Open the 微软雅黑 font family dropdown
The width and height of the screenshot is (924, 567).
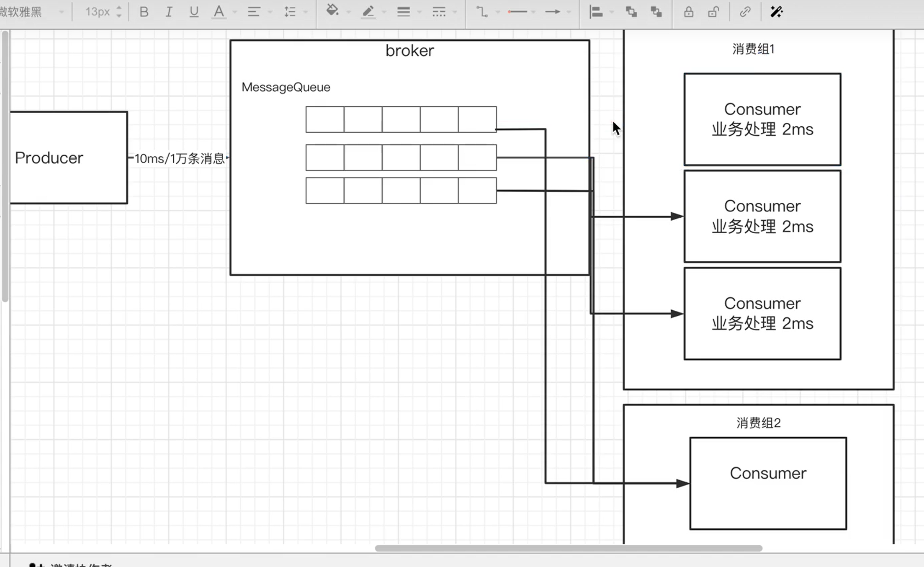coord(32,12)
